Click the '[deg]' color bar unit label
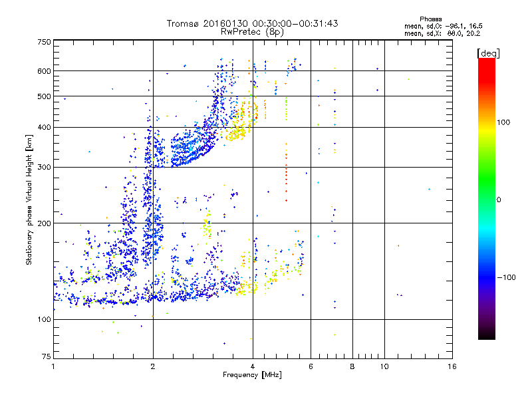This screenshot has width=532, height=399. [x=488, y=53]
